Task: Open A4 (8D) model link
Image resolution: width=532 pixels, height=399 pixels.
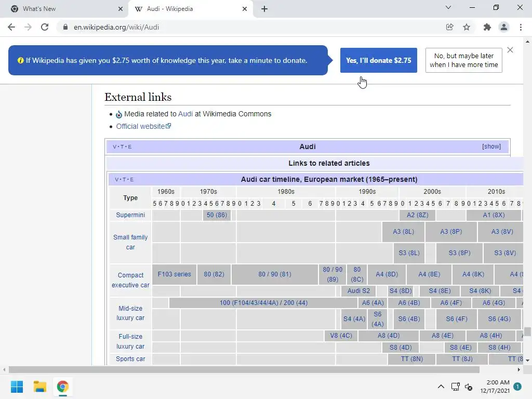Action: click(387, 274)
